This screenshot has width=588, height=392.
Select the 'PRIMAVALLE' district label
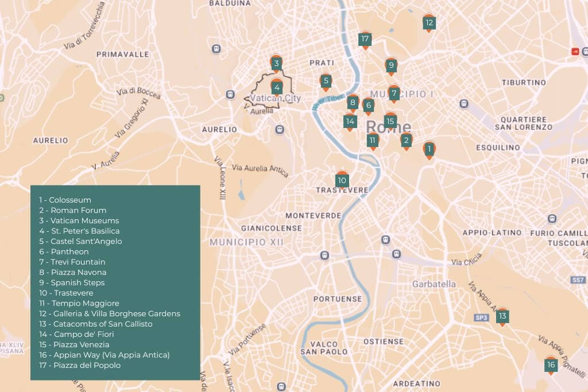click(123, 55)
